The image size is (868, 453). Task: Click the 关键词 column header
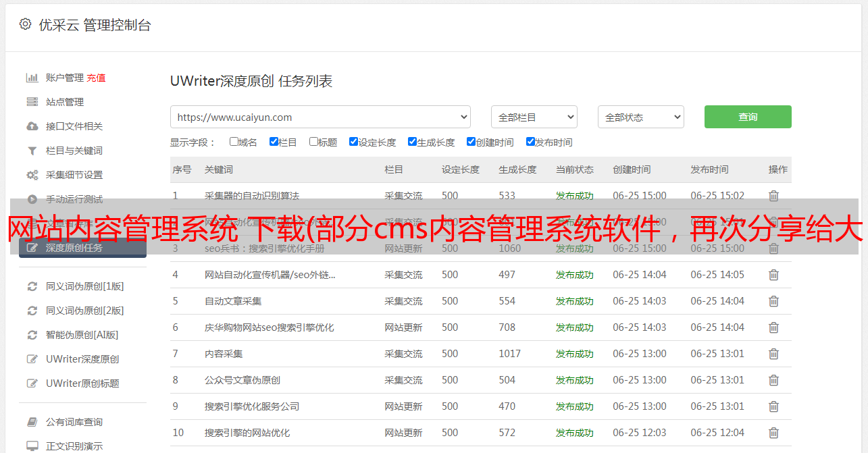click(x=219, y=169)
